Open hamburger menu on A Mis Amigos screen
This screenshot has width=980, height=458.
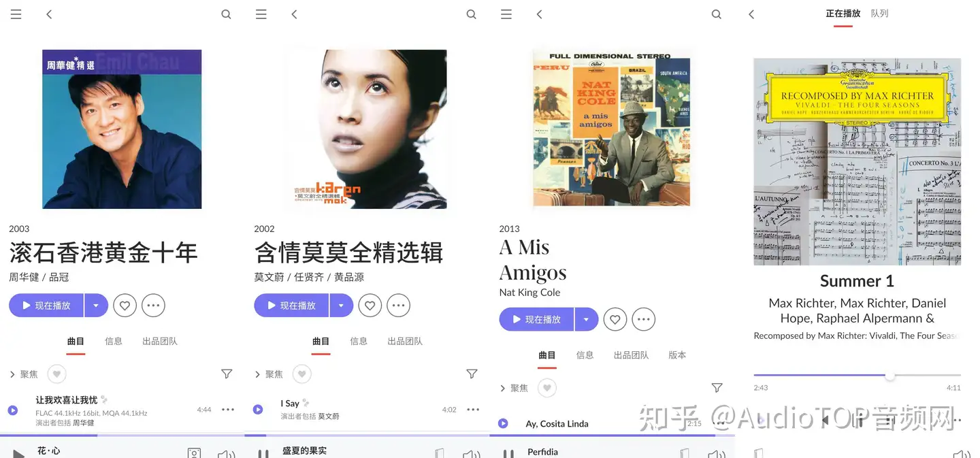[x=506, y=14]
